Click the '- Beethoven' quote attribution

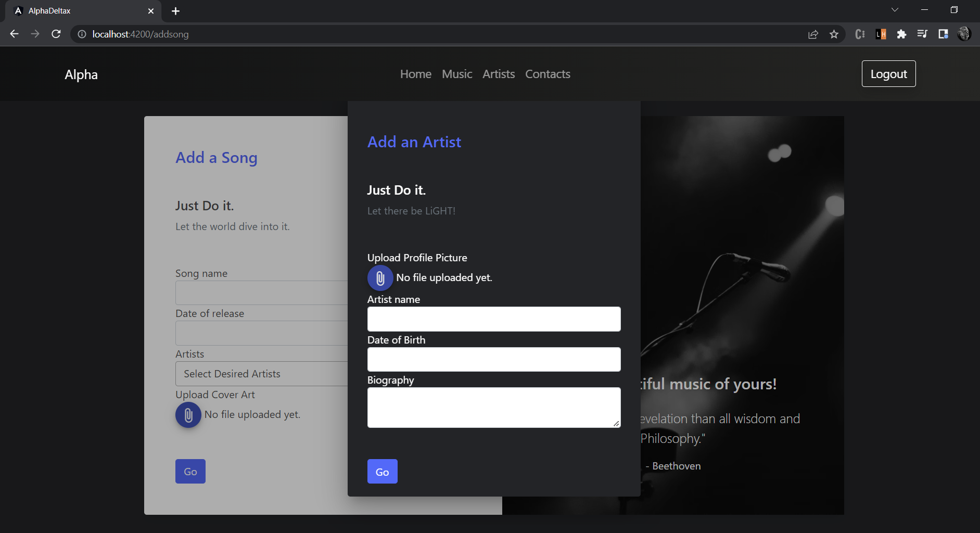point(673,466)
